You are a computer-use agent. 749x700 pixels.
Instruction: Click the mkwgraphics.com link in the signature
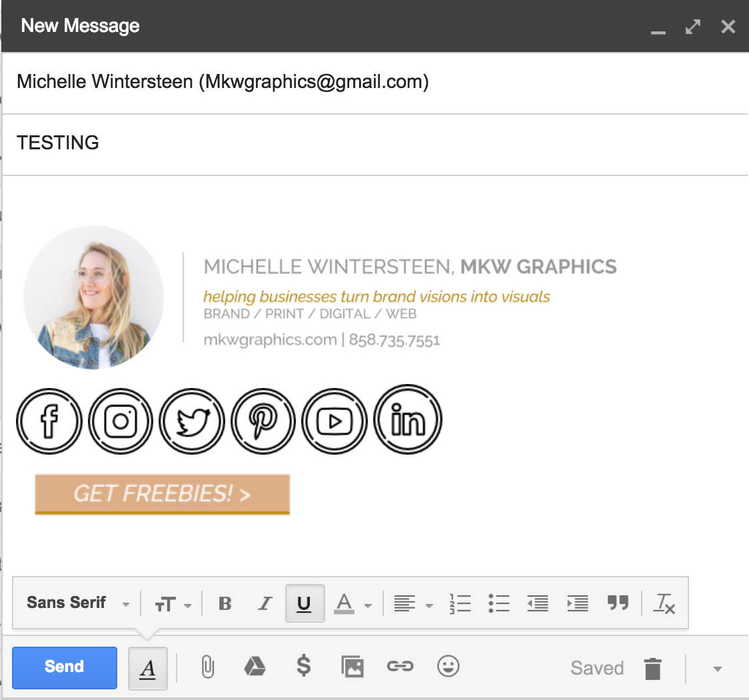270,340
